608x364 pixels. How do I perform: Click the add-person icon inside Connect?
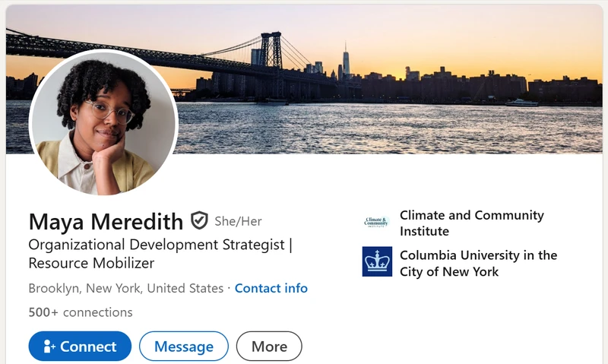click(50, 347)
